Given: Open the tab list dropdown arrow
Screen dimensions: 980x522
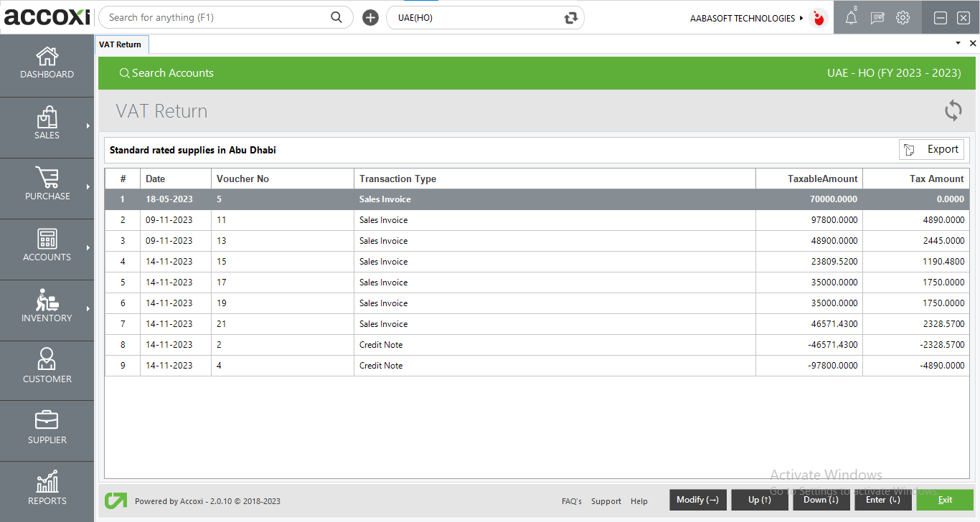Looking at the screenshot, I should (958, 43).
